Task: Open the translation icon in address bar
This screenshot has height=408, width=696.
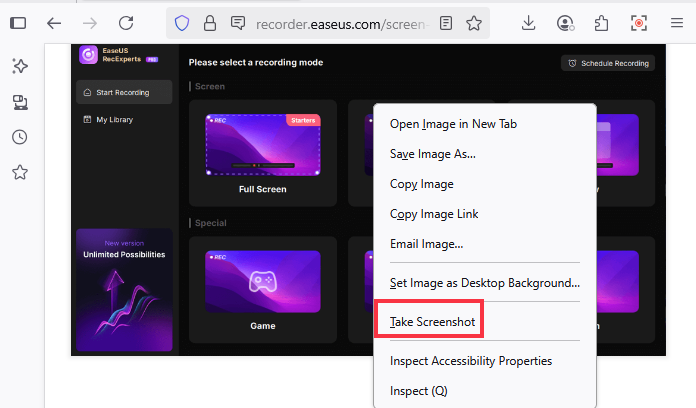Action: (x=238, y=23)
